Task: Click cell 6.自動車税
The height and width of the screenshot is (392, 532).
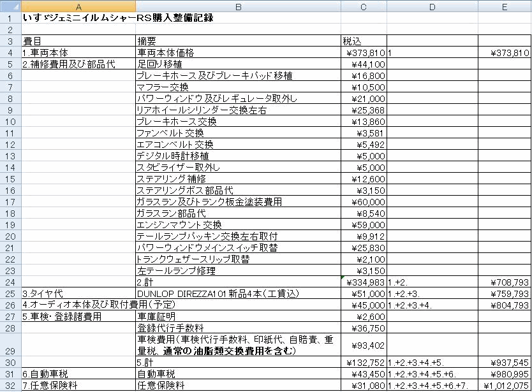Action: pos(78,374)
